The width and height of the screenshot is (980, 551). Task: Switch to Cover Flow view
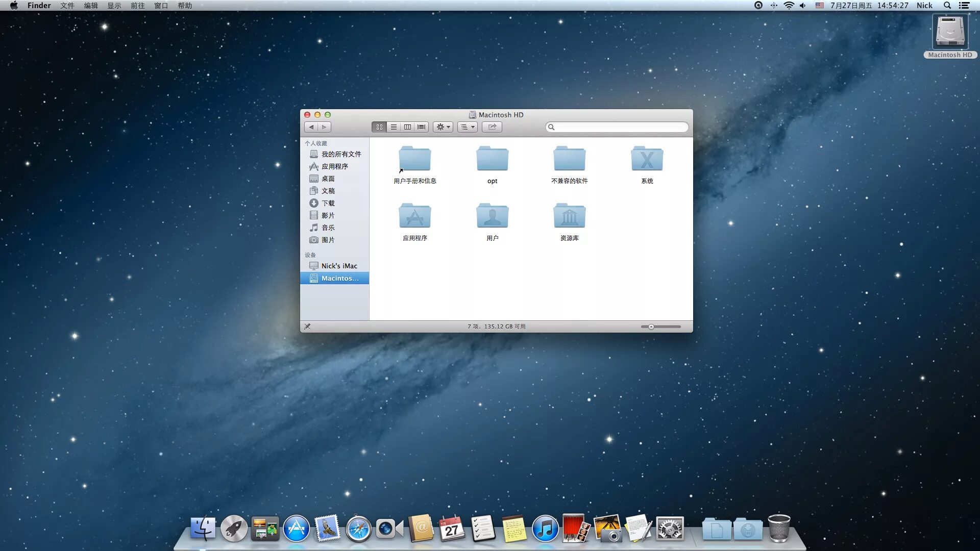click(x=421, y=127)
